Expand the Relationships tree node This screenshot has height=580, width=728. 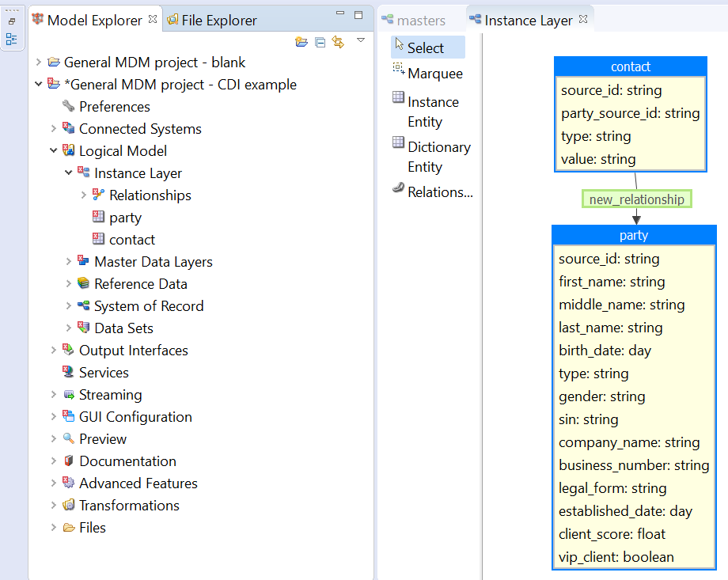tap(84, 195)
